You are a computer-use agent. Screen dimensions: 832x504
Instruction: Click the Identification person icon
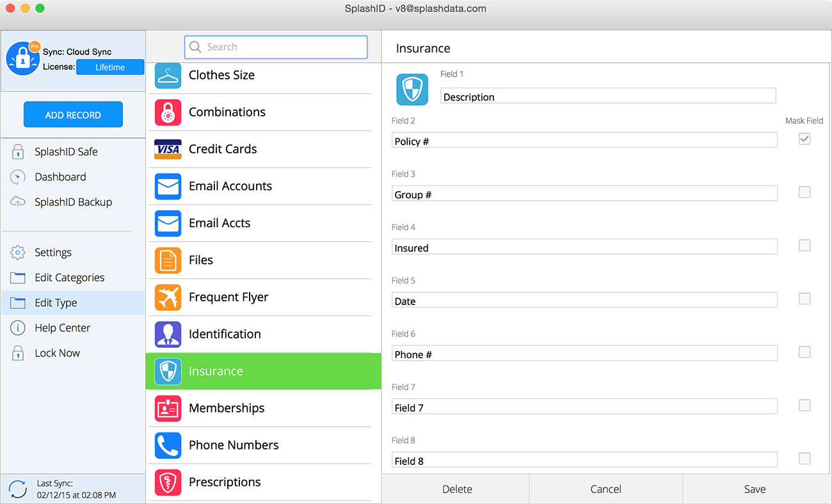(168, 335)
